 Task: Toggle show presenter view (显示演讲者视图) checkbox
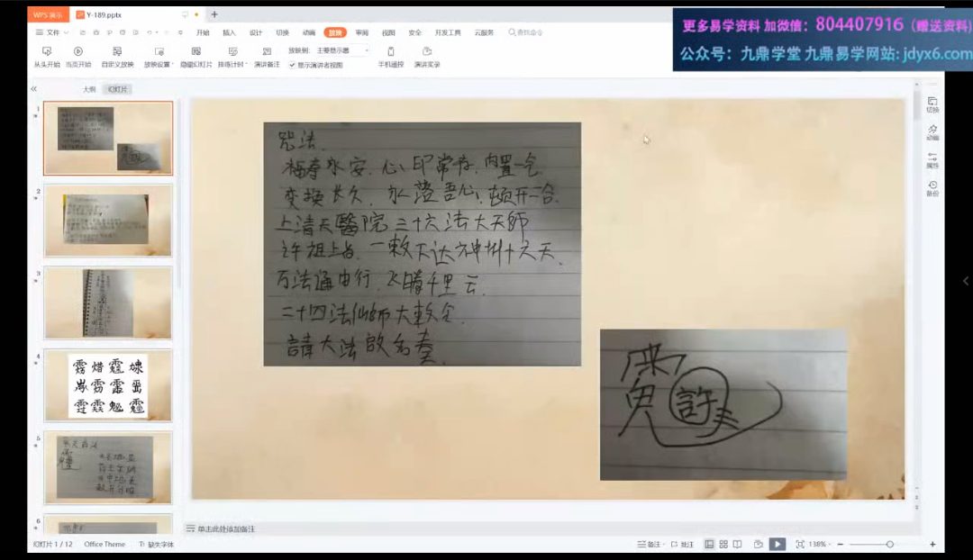[292, 65]
